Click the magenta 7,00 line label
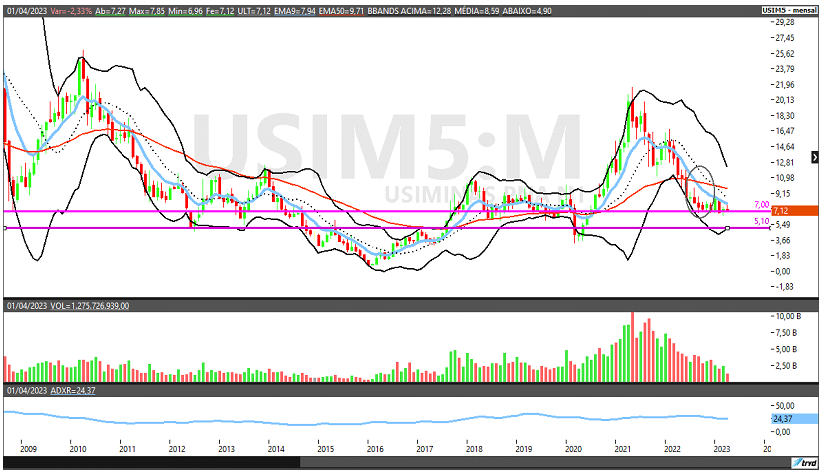 (x=762, y=205)
